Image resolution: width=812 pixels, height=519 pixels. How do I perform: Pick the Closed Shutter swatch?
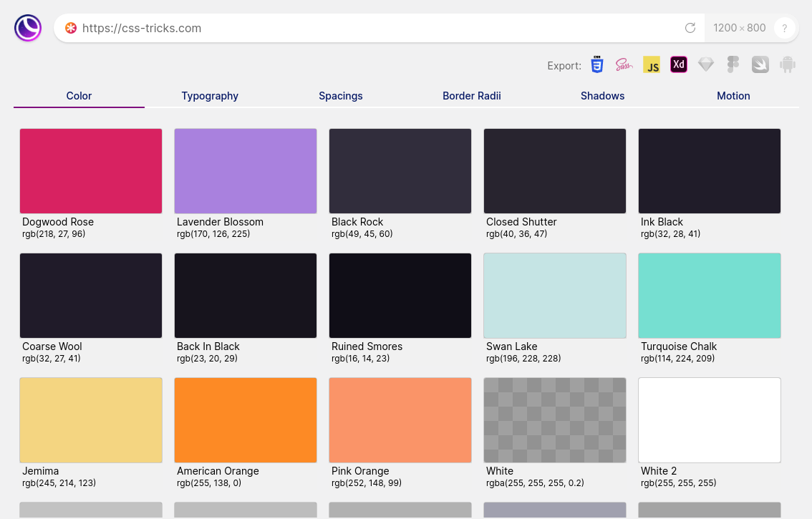pos(555,171)
